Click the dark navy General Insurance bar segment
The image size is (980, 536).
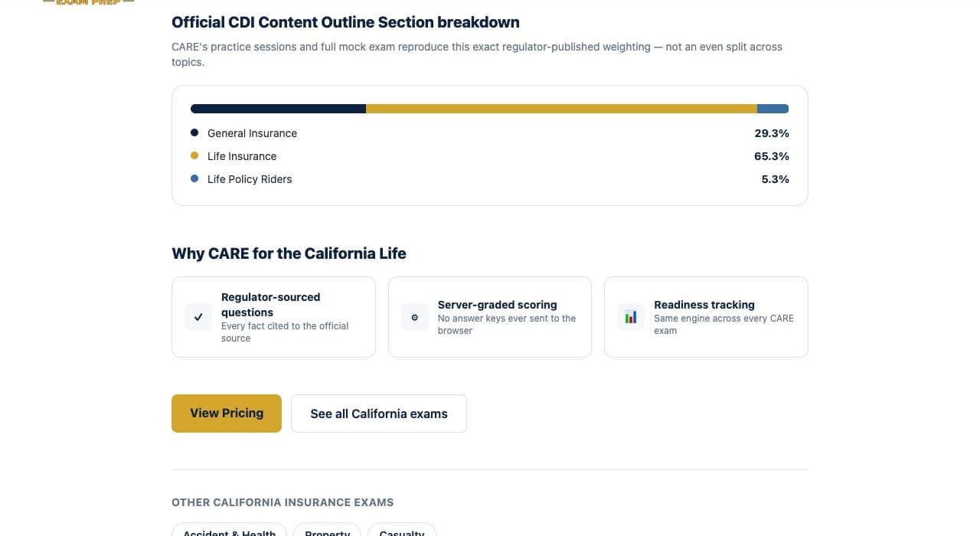click(278, 109)
